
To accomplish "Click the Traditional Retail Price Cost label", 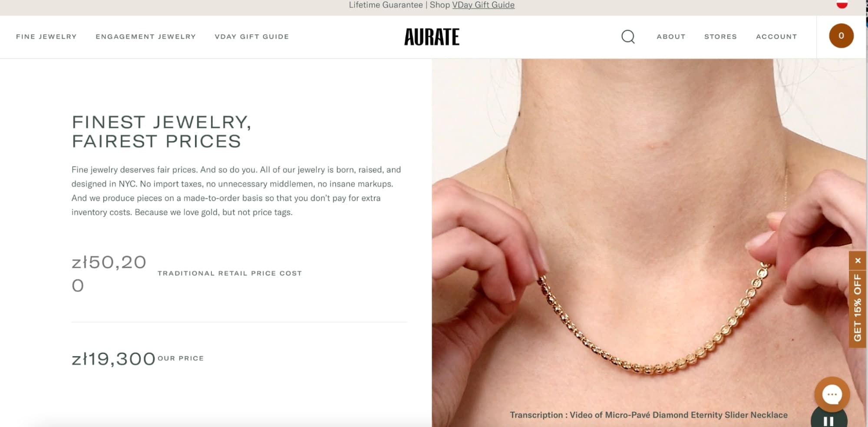I will pyautogui.click(x=230, y=273).
